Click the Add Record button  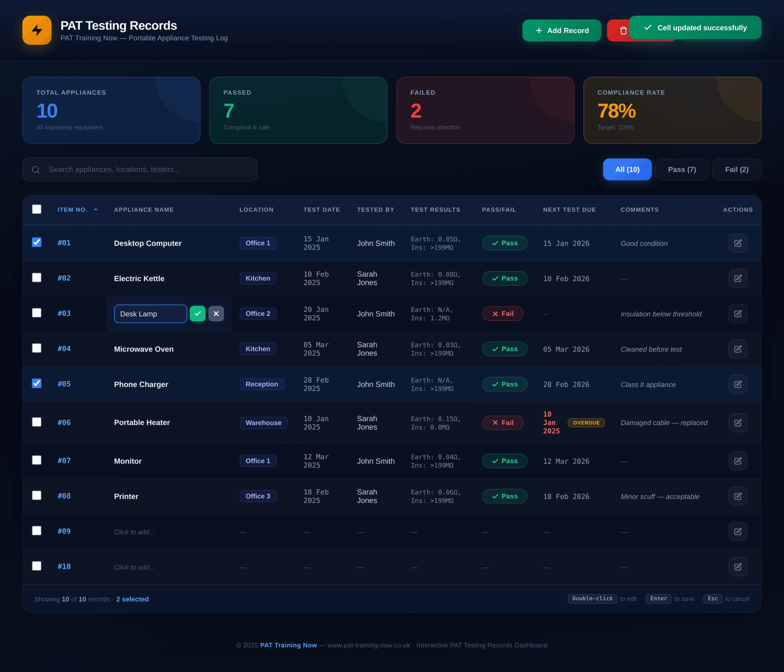562,31
